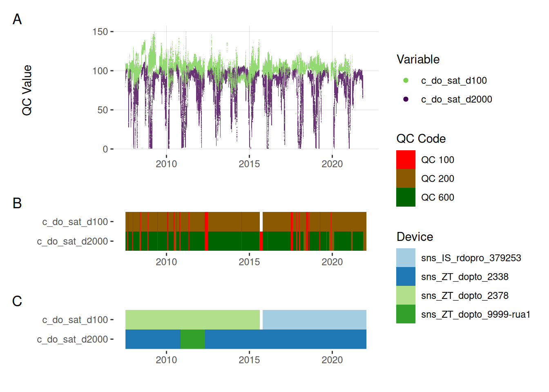549x392 pixels.
Task: Click the QC Value y-axis title
Action: [x=27, y=90]
